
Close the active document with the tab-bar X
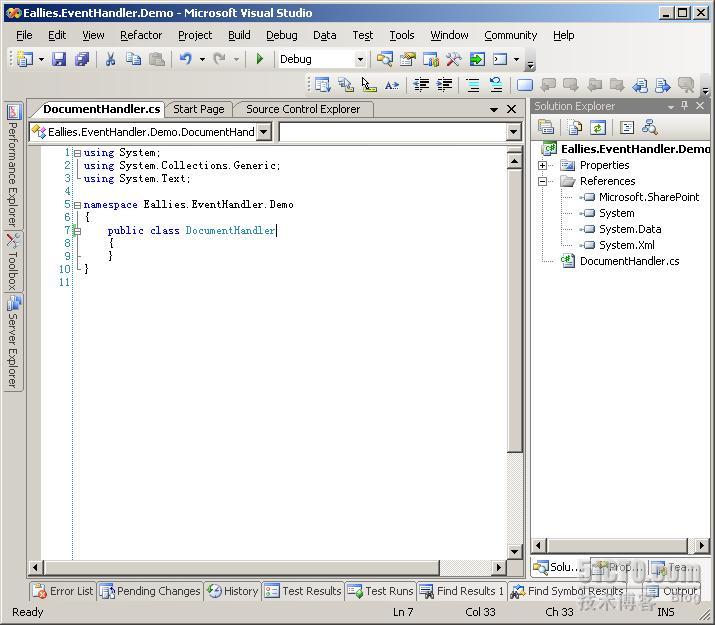512,109
